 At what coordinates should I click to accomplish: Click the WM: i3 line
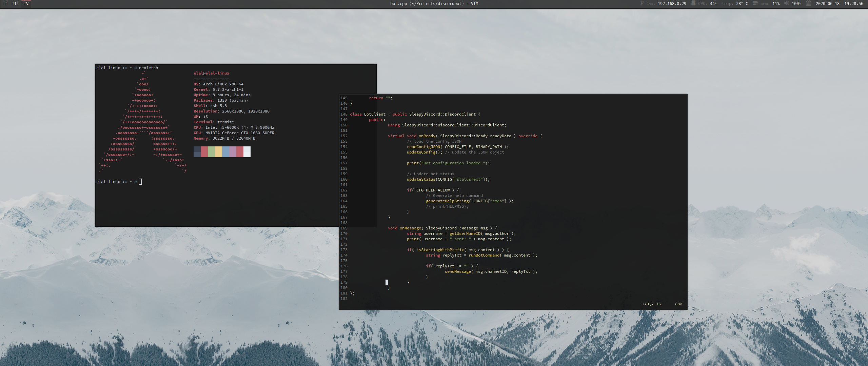[201, 117]
